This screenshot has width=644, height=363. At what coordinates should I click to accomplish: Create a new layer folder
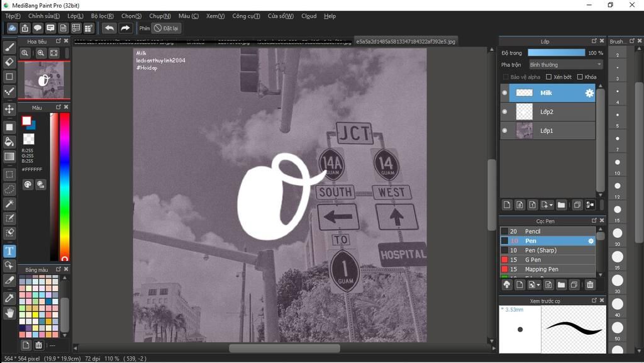(x=561, y=204)
